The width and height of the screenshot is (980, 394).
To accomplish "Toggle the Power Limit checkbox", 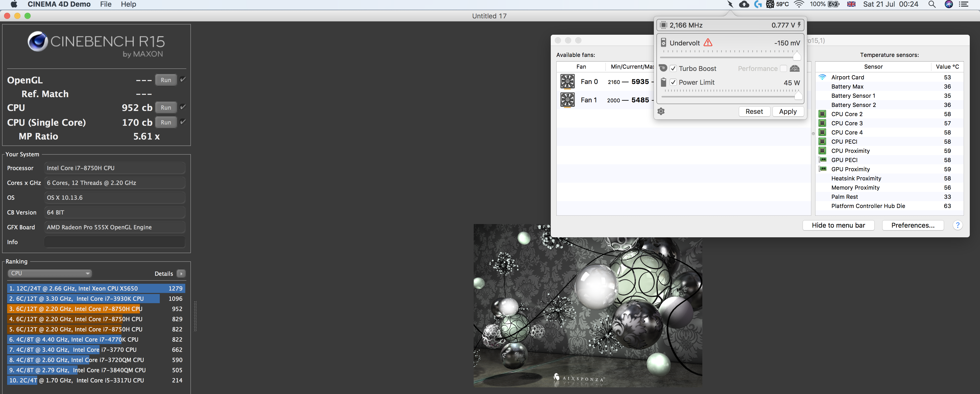I will point(673,82).
